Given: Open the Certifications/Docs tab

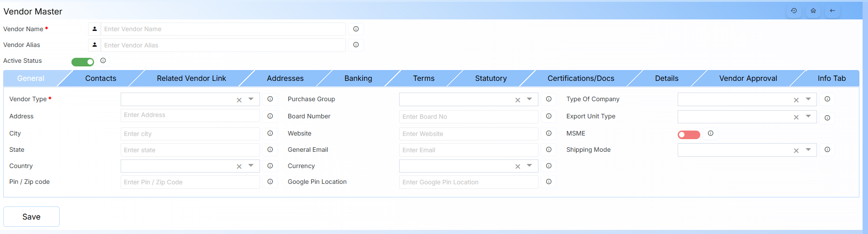Looking at the screenshot, I should pyautogui.click(x=580, y=78).
